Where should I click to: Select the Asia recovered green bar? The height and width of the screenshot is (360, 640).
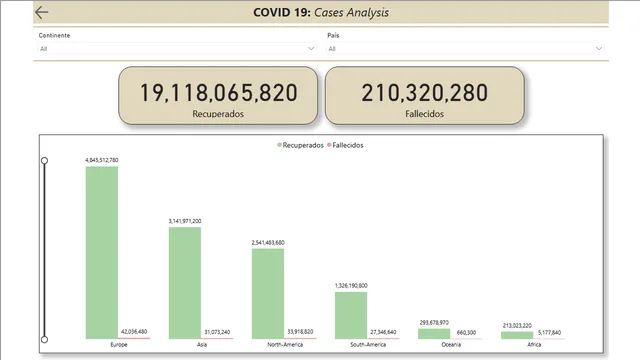tap(185, 283)
